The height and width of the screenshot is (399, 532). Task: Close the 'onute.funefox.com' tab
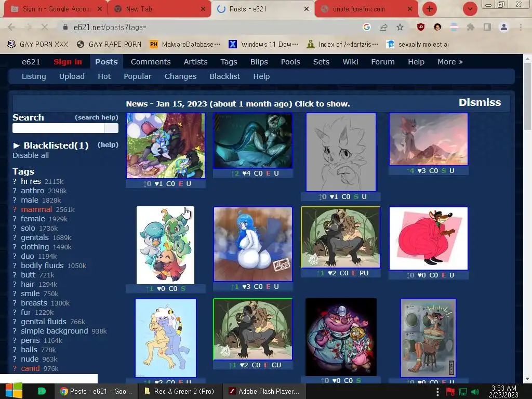(x=410, y=9)
